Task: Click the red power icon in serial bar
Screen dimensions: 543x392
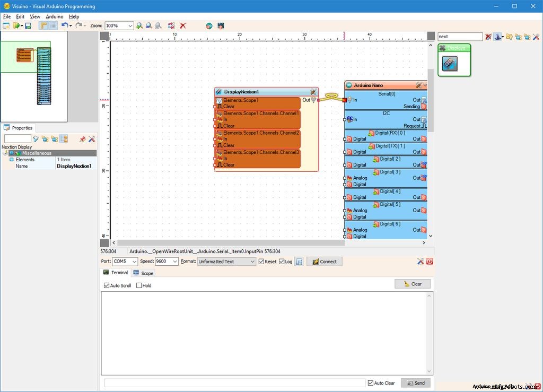Action: (429, 262)
